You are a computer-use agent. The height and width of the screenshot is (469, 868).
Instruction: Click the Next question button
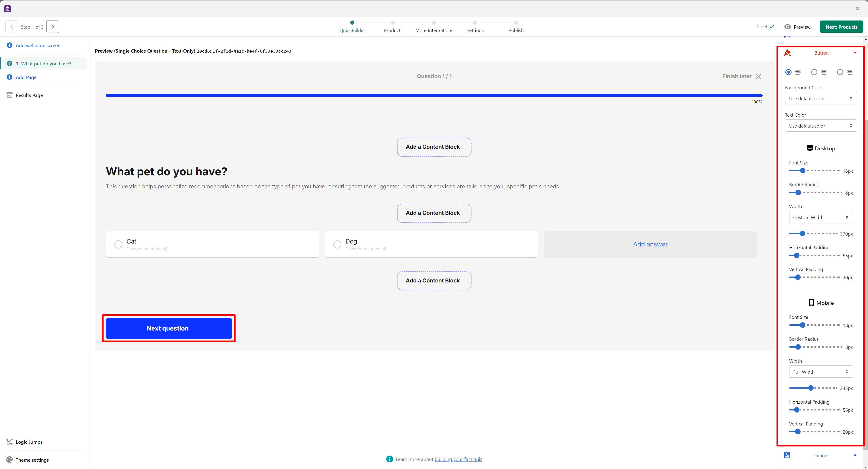pyautogui.click(x=169, y=328)
